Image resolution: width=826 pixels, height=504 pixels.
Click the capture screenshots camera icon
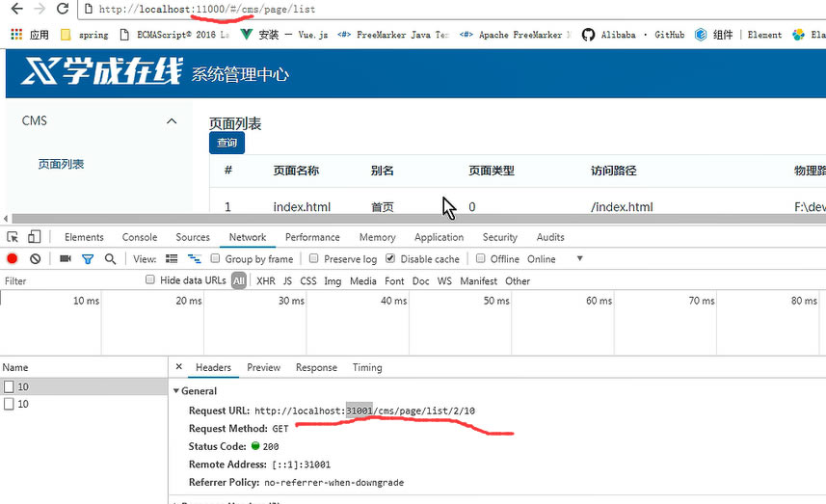[66, 258]
